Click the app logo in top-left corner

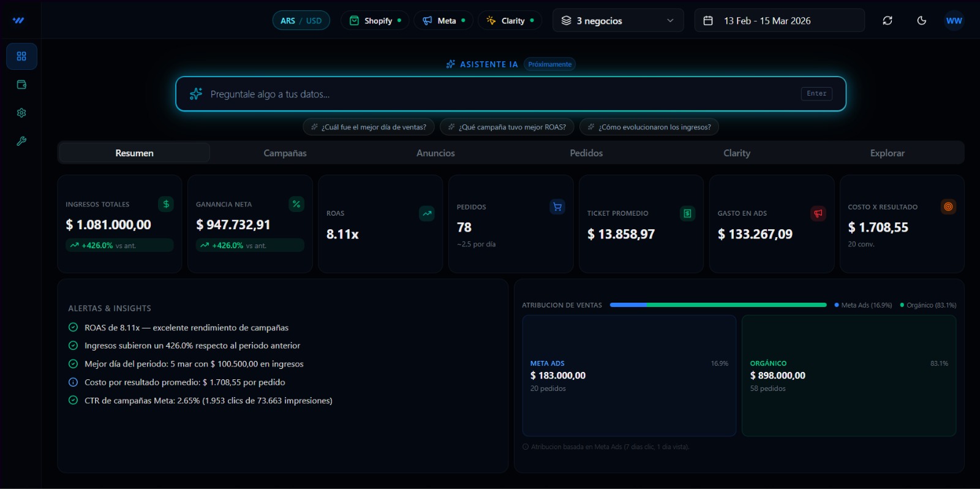pyautogui.click(x=18, y=20)
